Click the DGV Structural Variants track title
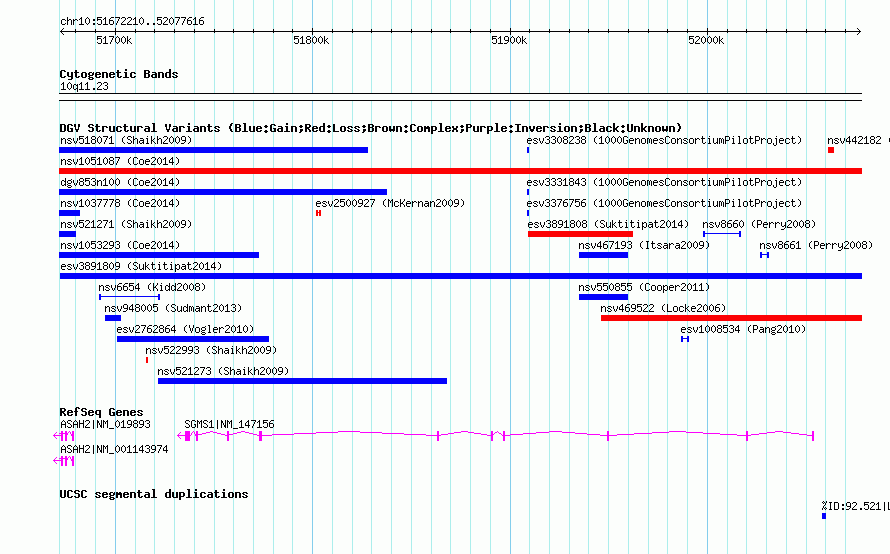 click(371, 128)
